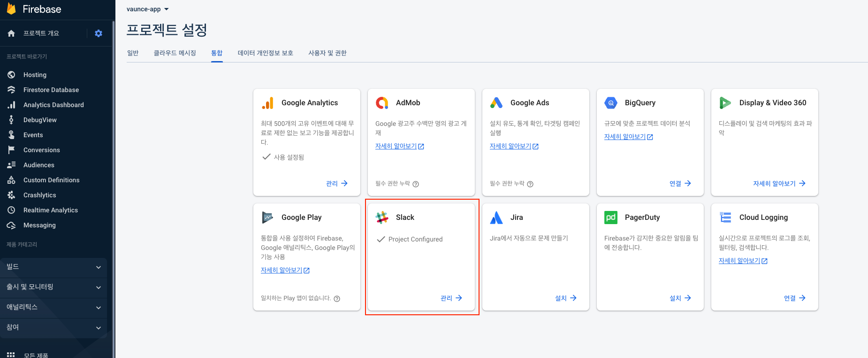Click the Slack card logo
Image resolution: width=868 pixels, height=358 pixels.
coord(382,218)
